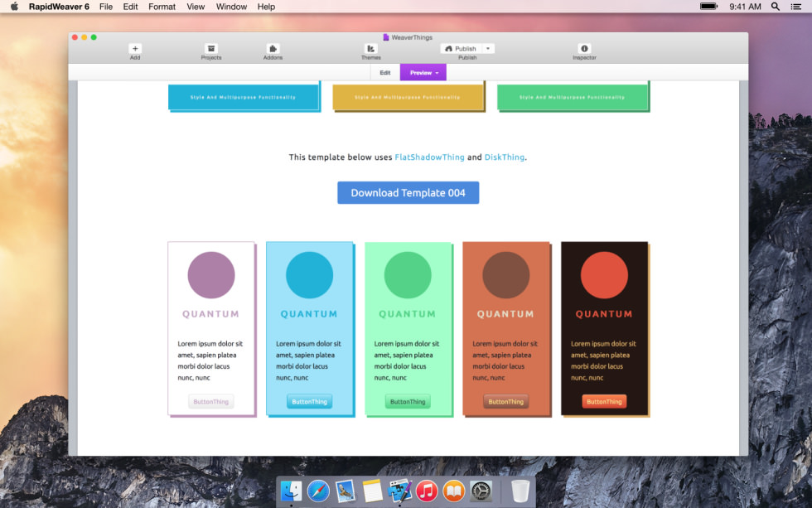Open the View menu
812x508 pixels.
click(196, 7)
